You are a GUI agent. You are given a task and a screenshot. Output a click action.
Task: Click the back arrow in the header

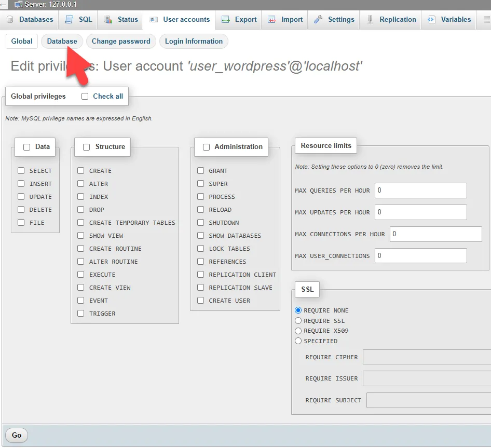4,4
